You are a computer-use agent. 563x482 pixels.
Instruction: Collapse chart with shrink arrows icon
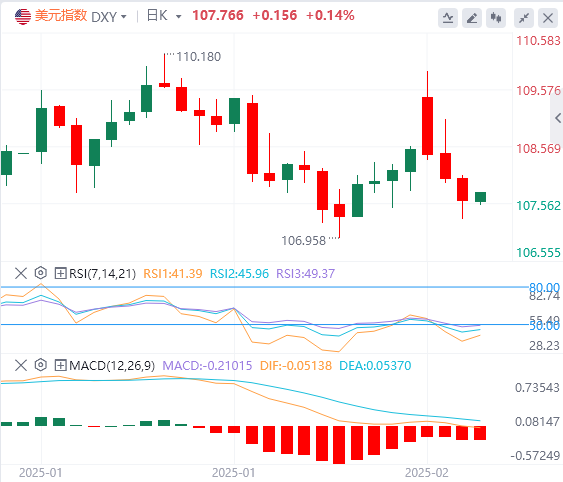(x=524, y=18)
